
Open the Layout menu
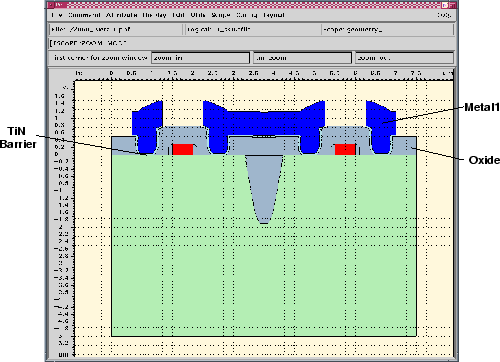pos(274,15)
